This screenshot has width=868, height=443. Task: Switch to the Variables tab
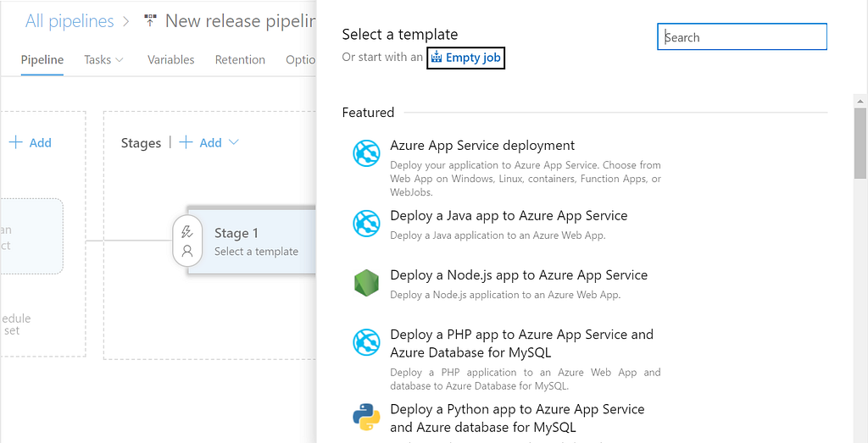(170, 60)
